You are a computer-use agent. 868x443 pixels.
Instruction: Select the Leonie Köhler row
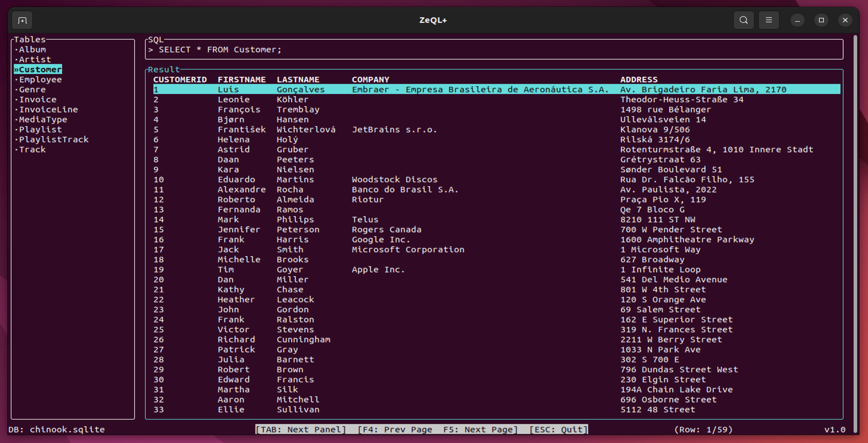(x=496, y=99)
